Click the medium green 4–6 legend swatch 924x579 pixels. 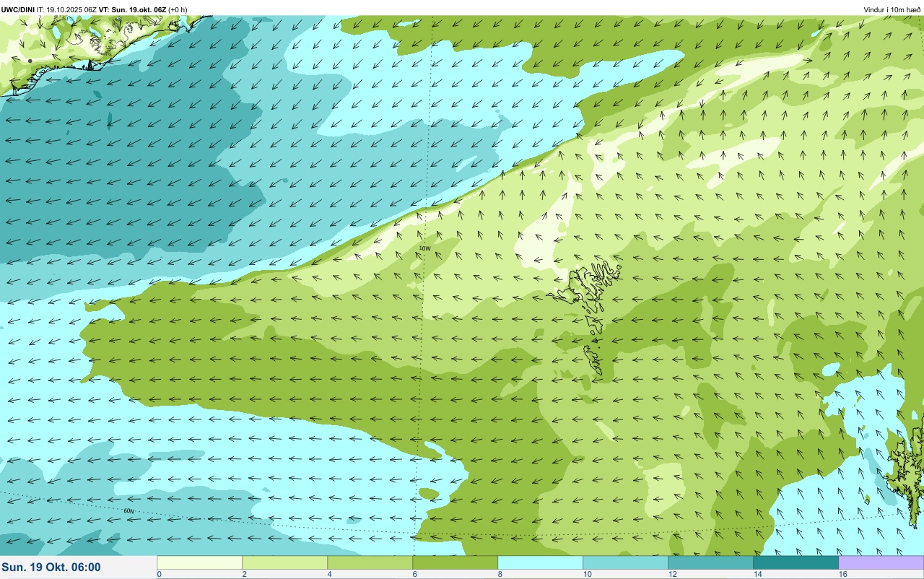pos(370,562)
